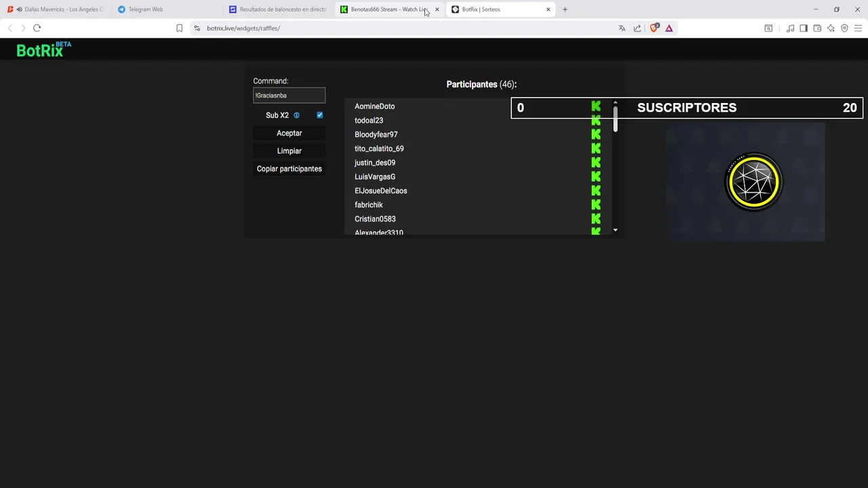Reload the page with the refresh icon
868x488 pixels.
point(37,28)
